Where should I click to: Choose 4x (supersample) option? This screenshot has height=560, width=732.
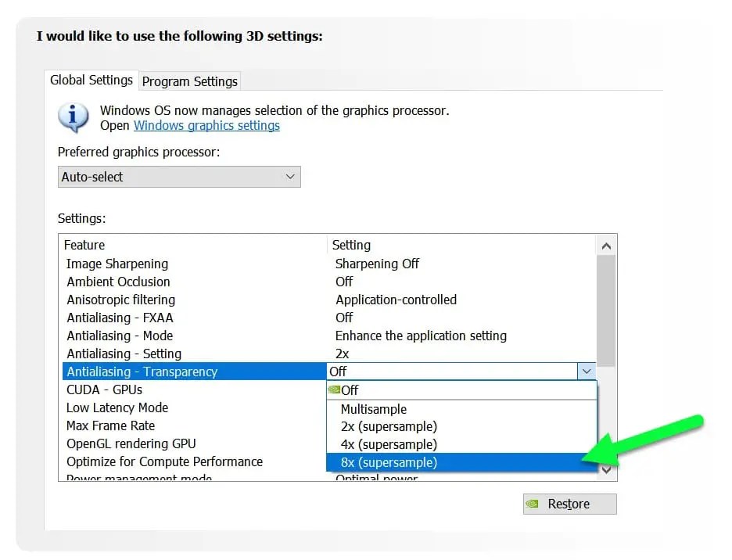coord(461,444)
